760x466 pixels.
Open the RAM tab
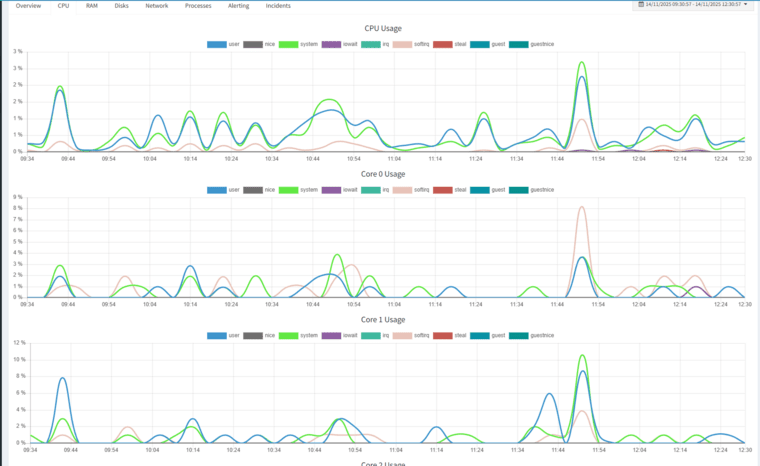pos(92,6)
